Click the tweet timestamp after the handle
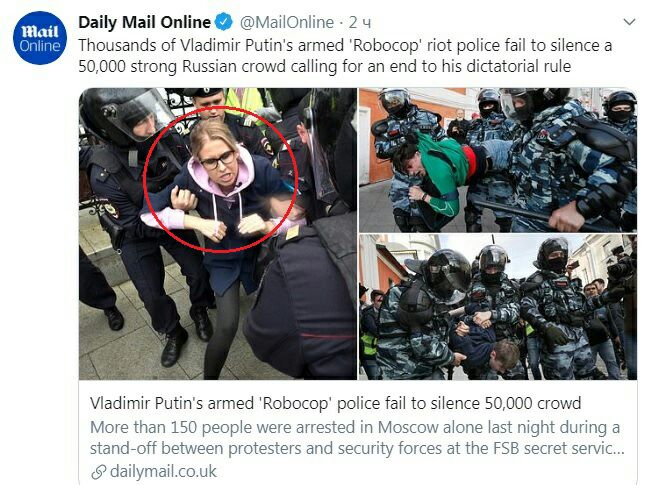Image resolution: width=648 pixels, height=485 pixels. pyautogui.click(x=360, y=22)
